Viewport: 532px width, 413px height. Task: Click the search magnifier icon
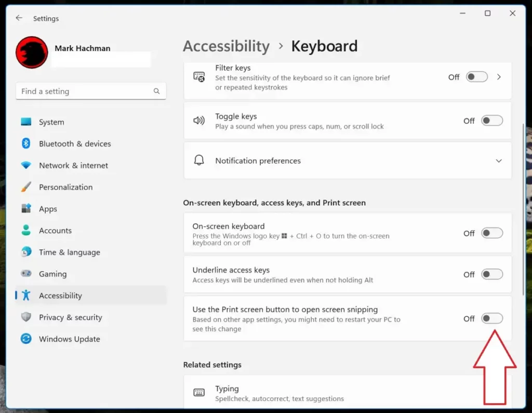coord(156,91)
